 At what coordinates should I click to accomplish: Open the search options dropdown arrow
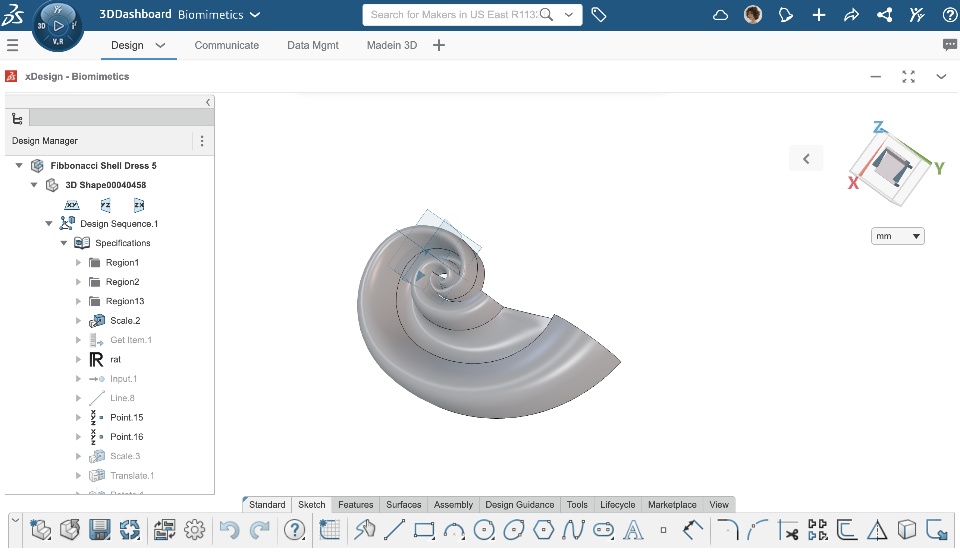[569, 15]
